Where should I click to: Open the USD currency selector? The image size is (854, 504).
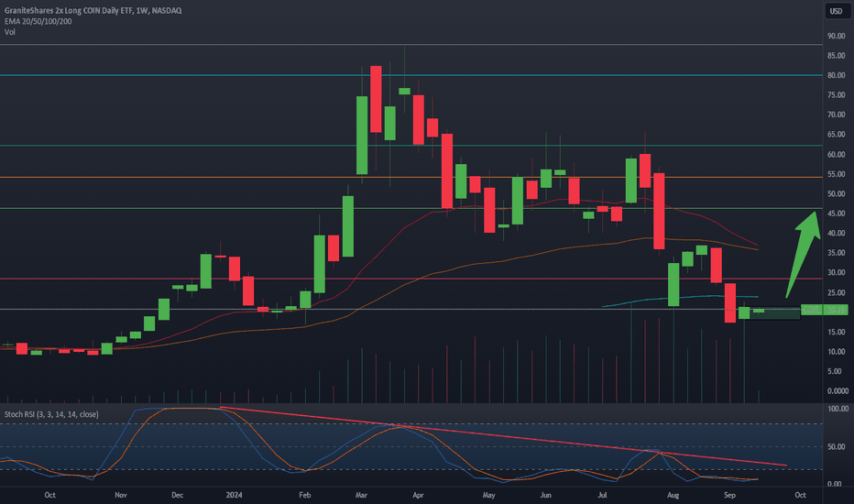click(x=836, y=11)
